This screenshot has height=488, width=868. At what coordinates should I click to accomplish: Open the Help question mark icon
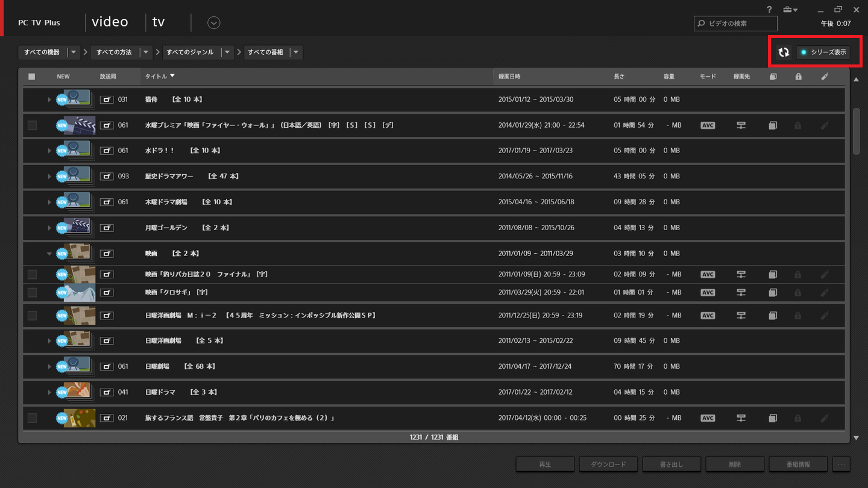(769, 9)
